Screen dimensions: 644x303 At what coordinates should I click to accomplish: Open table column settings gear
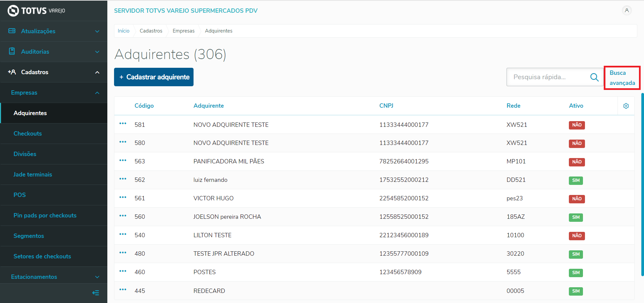[x=626, y=106]
